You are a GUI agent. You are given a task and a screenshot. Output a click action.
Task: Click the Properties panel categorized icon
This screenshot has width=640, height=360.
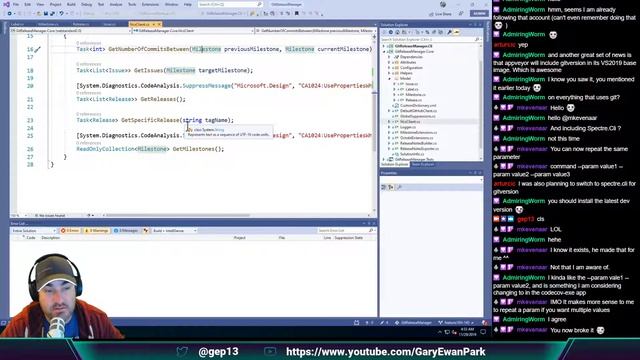[384, 187]
